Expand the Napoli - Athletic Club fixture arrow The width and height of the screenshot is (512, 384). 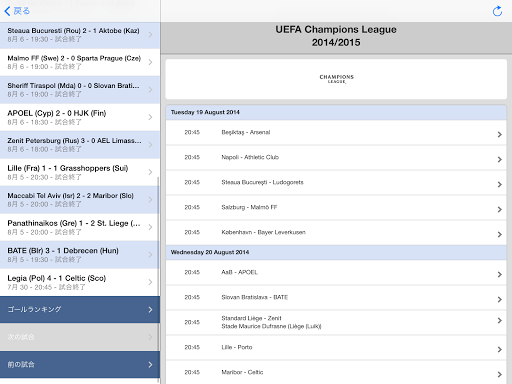click(x=499, y=159)
